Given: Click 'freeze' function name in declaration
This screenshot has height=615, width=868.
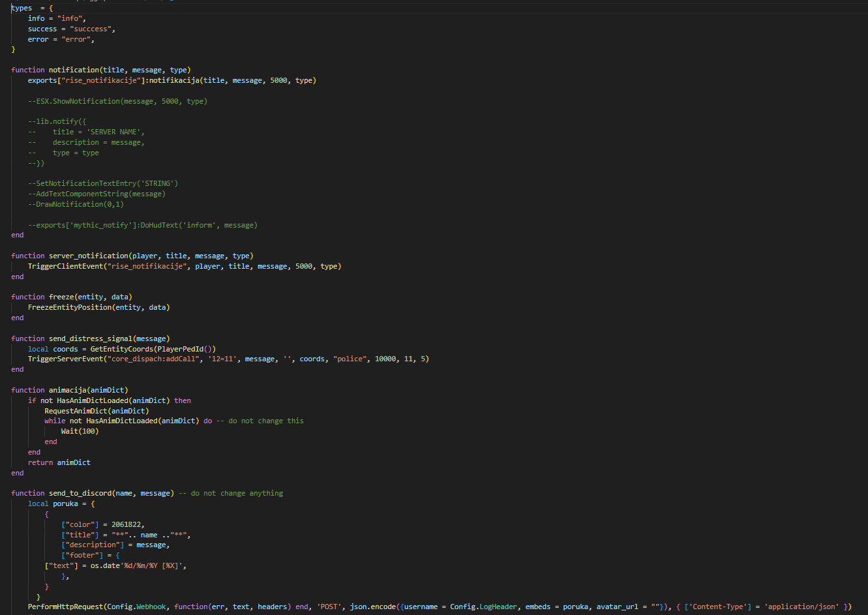Looking at the screenshot, I should tap(61, 297).
